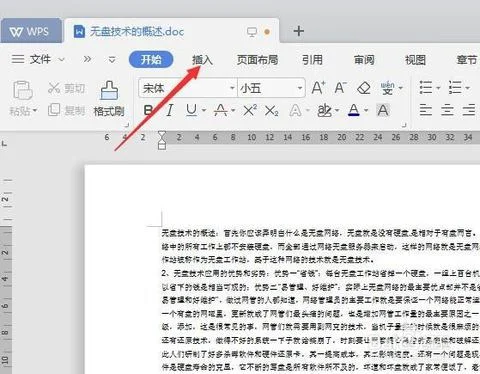
Task: Click the 粘贴 paste icon
Action: point(23,90)
